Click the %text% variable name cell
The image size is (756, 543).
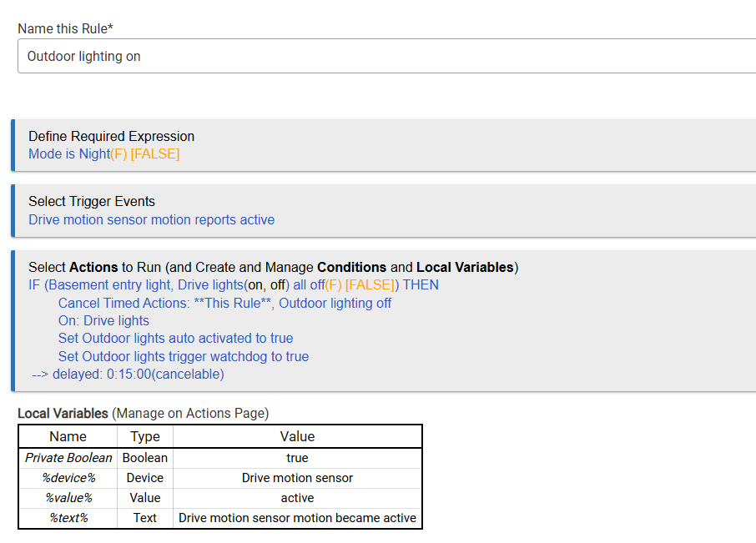click(x=68, y=518)
